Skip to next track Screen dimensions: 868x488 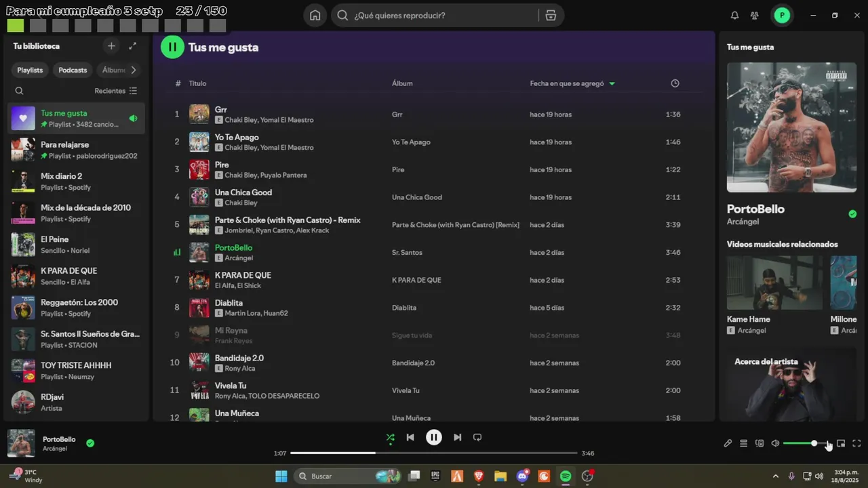tap(458, 437)
